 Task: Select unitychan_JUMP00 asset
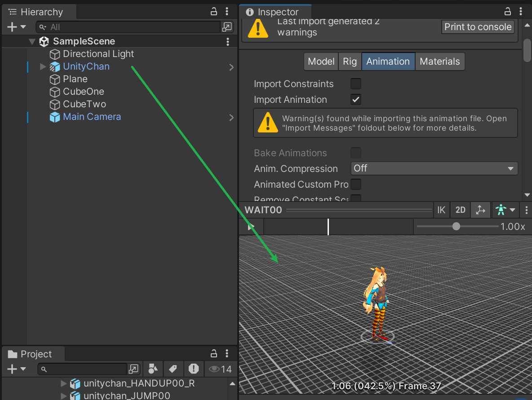127,396
